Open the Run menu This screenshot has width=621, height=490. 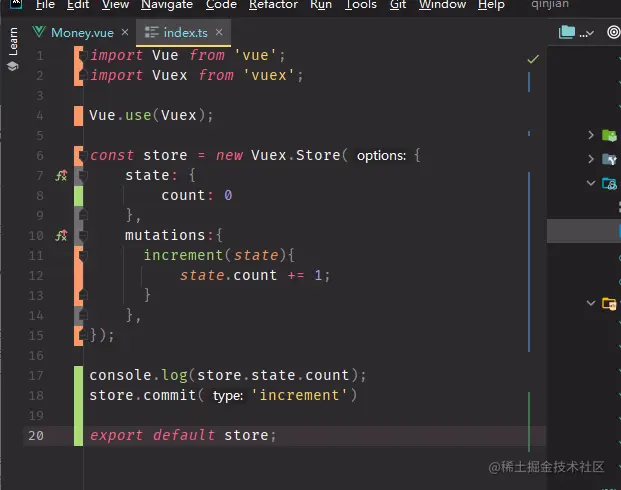tap(321, 5)
